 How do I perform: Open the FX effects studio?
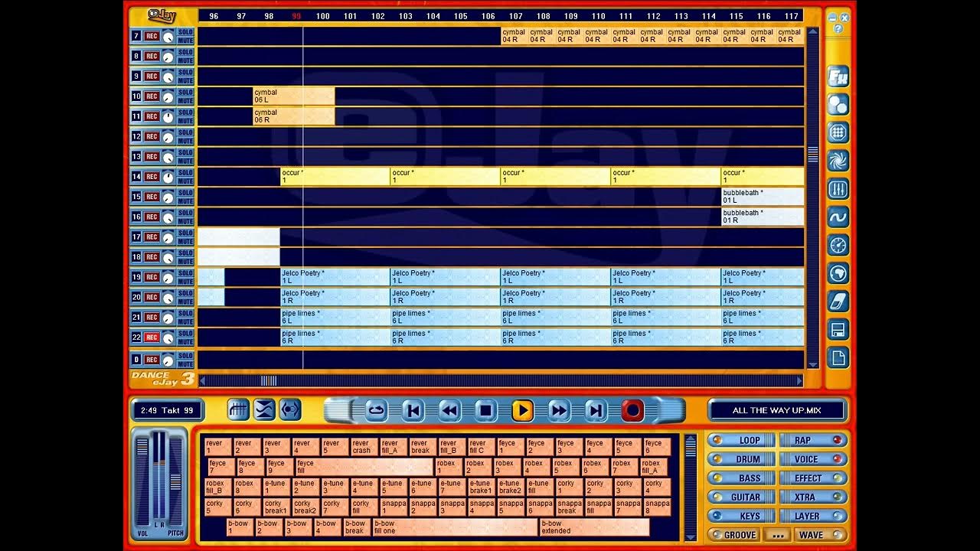838,77
